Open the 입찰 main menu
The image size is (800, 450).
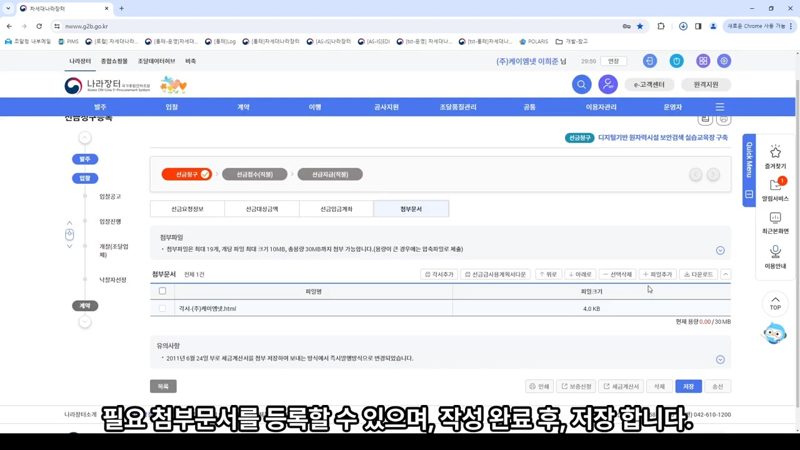[x=171, y=107]
